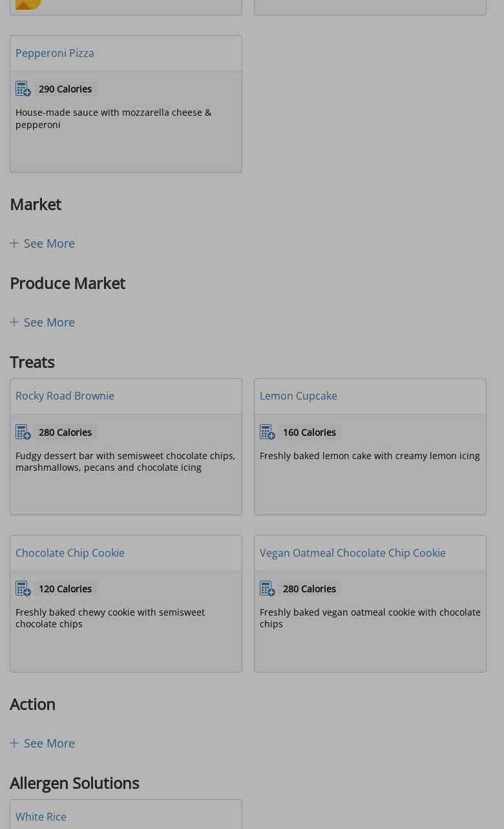Open the White Rice item link
This screenshot has width=504, height=829.
tap(41, 817)
